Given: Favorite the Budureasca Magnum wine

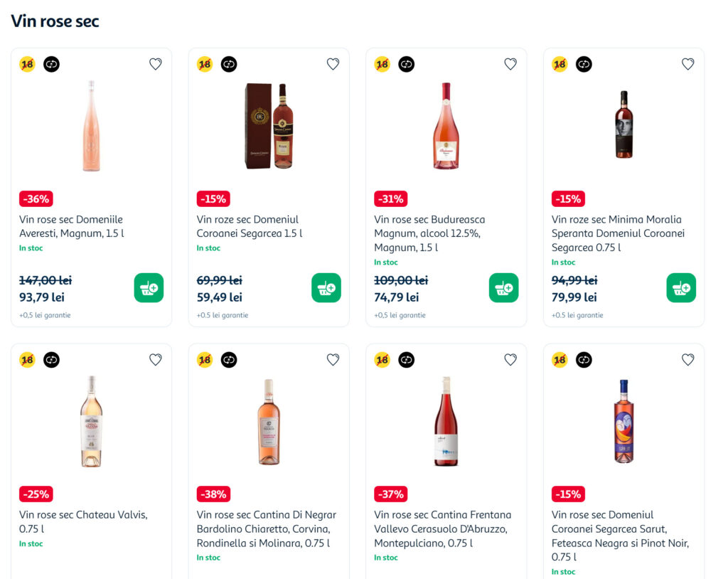Looking at the screenshot, I should pyautogui.click(x=510, y=64).
